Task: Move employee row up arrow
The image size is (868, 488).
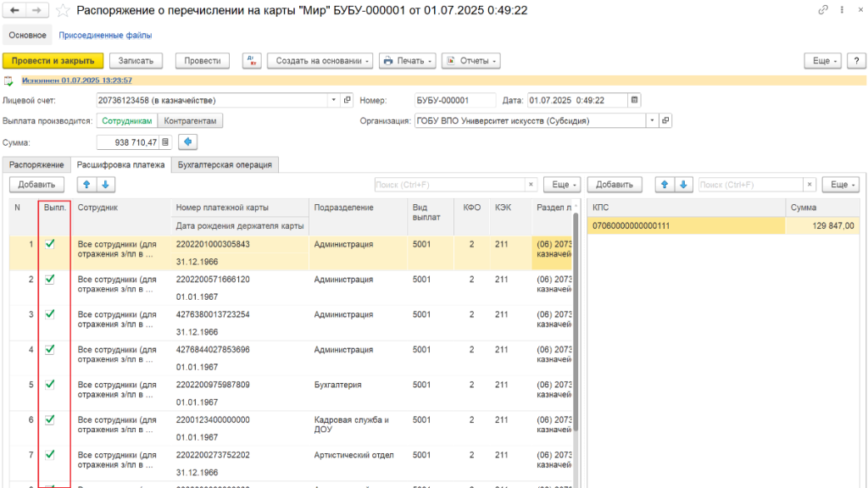Action: [x=87, y=185]
